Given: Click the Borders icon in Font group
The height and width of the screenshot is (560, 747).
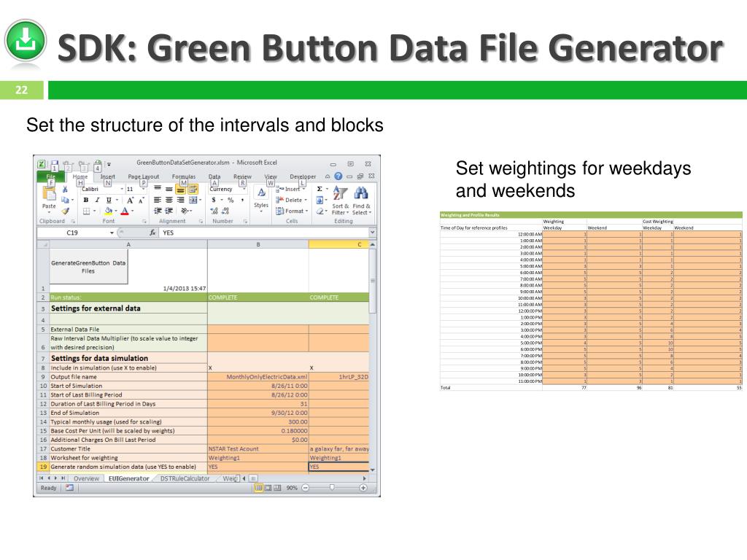Looking at the screenshot, I should click(86, 211).
